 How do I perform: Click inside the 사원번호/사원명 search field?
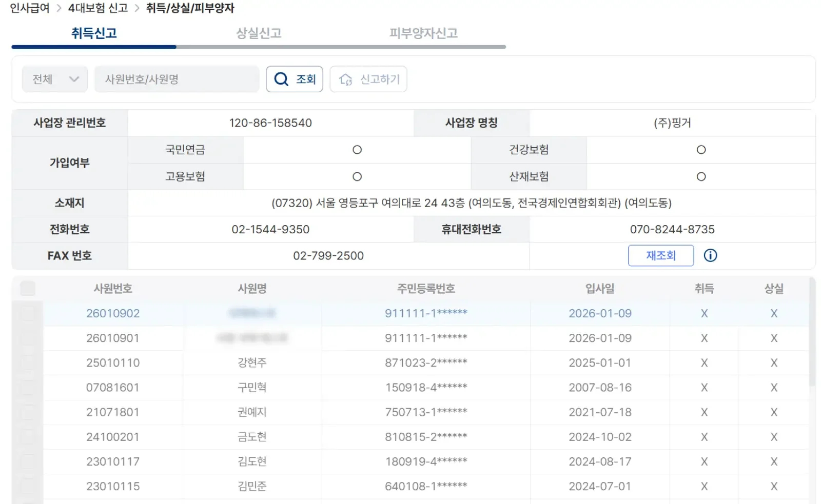[x=177, y=79]
